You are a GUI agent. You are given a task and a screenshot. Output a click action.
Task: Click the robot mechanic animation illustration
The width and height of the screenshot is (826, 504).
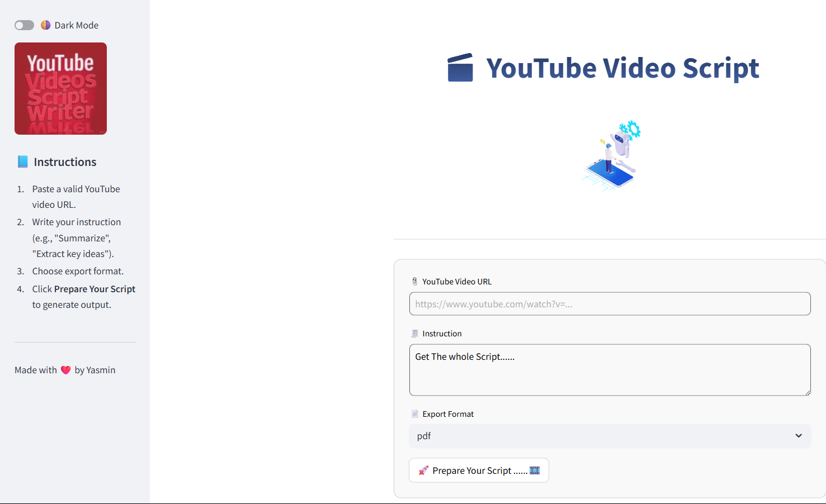pos(610,156)
